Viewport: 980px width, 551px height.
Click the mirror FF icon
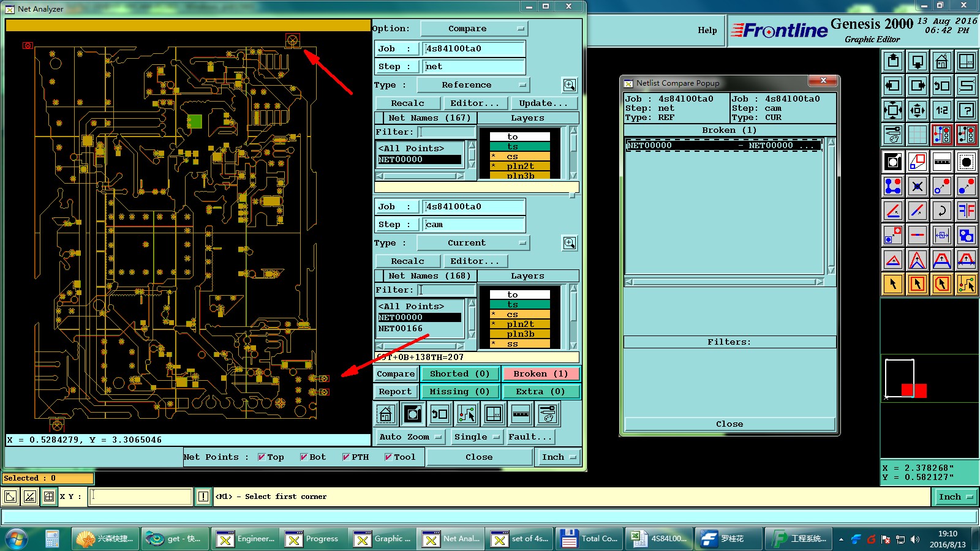(967, 211)
